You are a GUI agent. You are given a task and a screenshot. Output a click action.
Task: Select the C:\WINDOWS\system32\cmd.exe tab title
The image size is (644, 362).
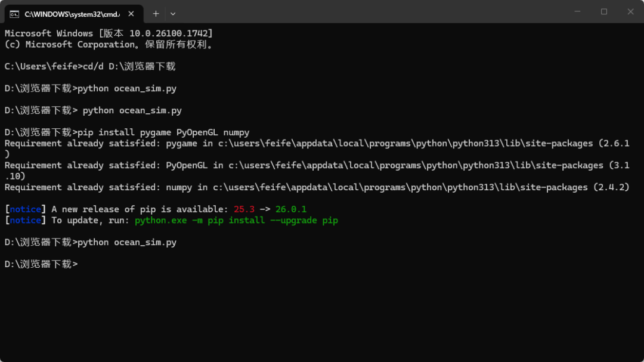[x=72, y=14]
